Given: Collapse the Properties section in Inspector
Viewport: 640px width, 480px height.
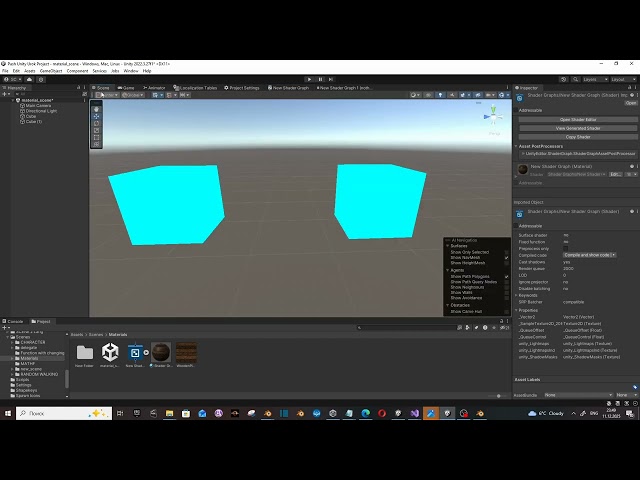Looking at the screenshot, I should point(516,310).
